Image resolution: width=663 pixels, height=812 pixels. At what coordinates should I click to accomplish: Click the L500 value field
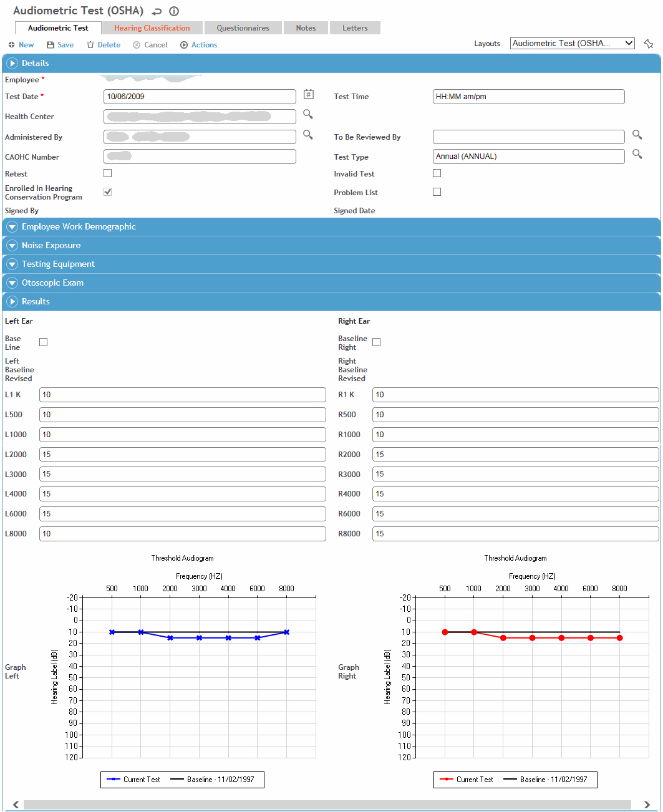(x=183, y=415)
